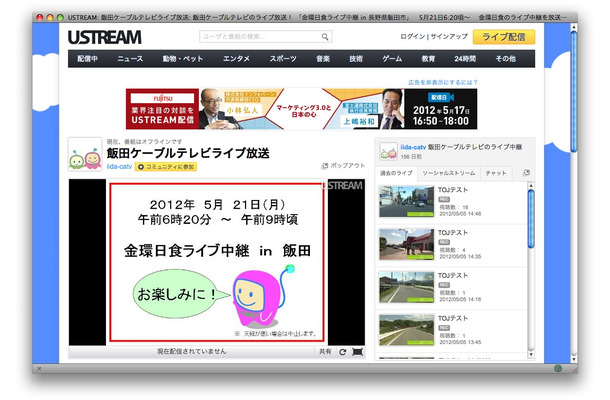610x400 pixels.
Task: Open the エンタメ category
Action: (x=236, y=59)
